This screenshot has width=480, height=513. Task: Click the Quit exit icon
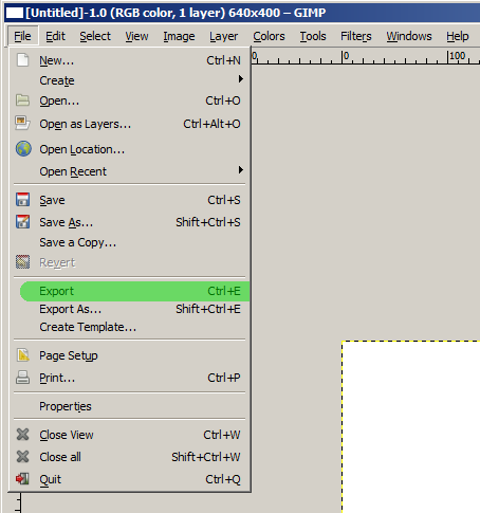pos(22,479)
